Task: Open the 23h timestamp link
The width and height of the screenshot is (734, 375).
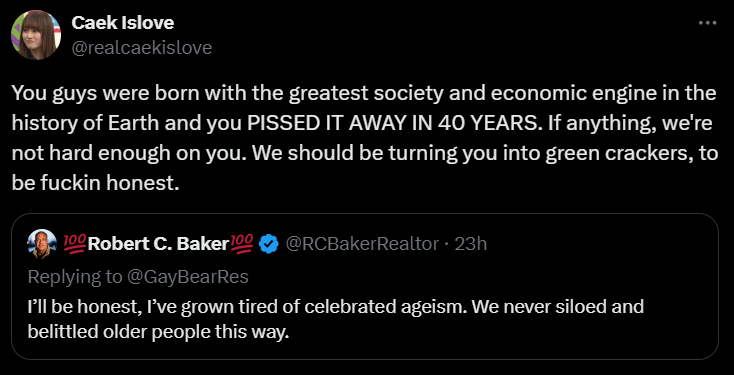Action: point(470,243)
